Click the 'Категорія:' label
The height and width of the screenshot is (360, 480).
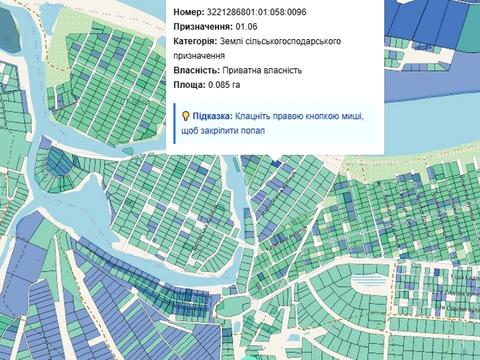point(195,41)
